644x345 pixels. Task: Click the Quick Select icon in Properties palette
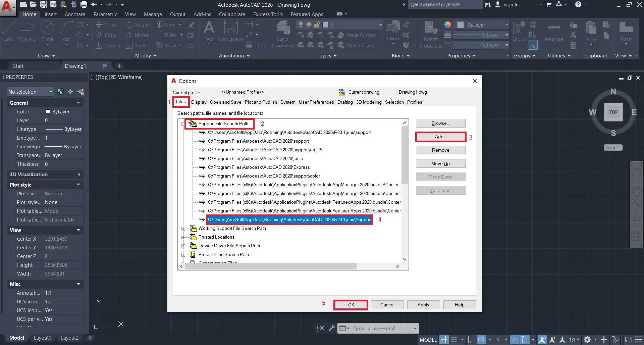81,92
